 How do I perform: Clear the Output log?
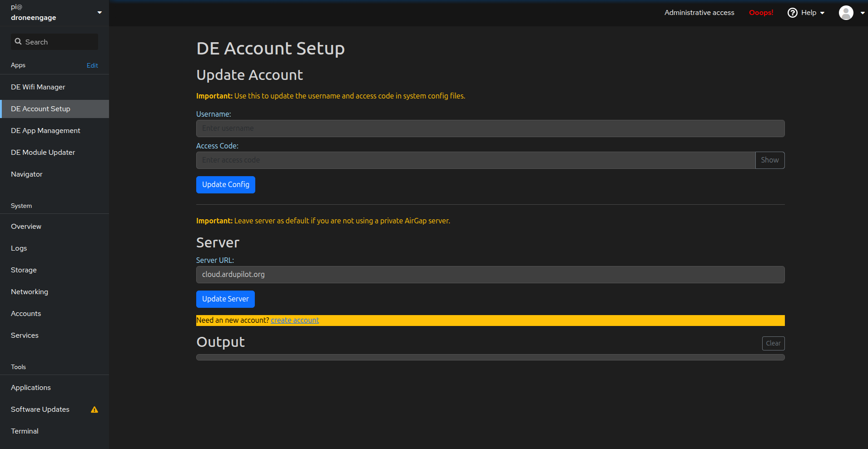pos(773,343)
